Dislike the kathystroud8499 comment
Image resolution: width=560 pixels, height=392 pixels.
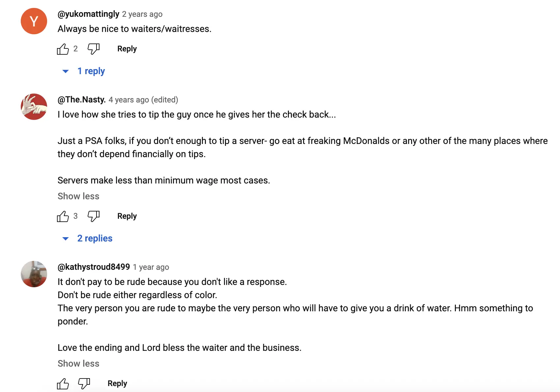84,384
